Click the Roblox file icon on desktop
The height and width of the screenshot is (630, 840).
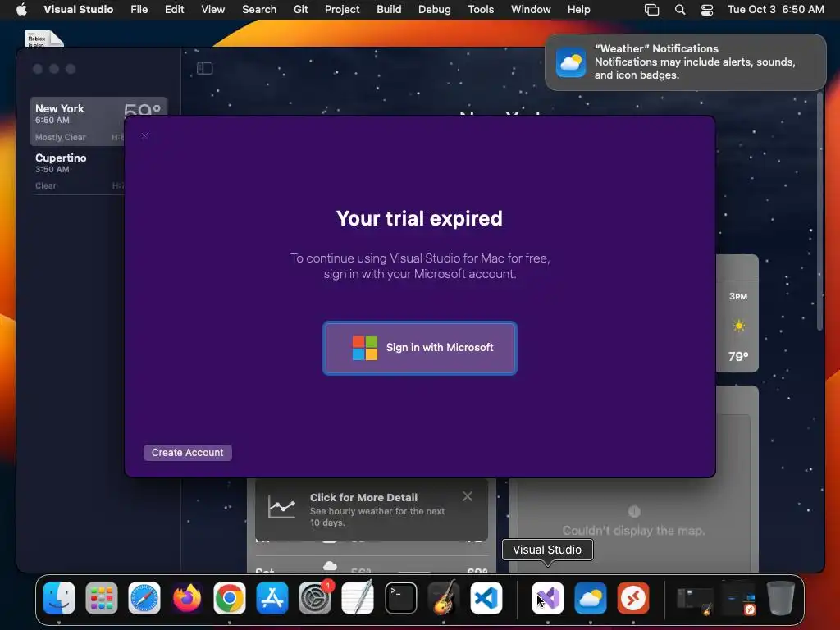coord(44,39)
